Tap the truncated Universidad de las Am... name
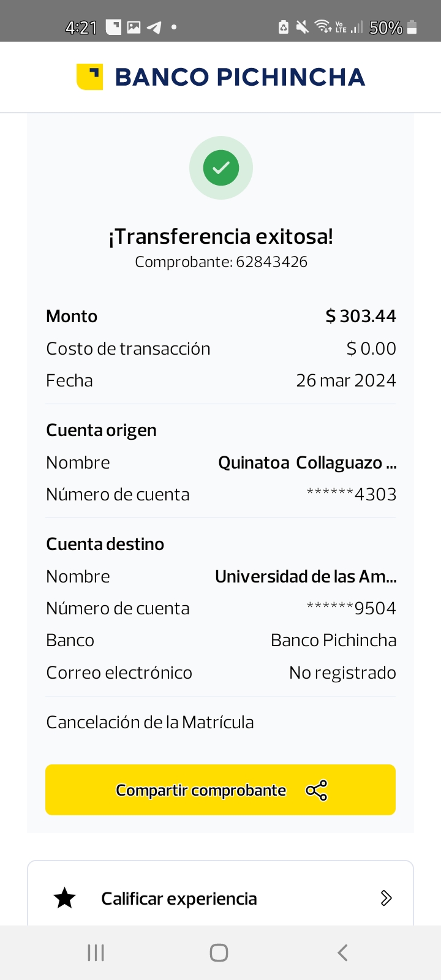This screenshot has height=980, width=441. 306,576
